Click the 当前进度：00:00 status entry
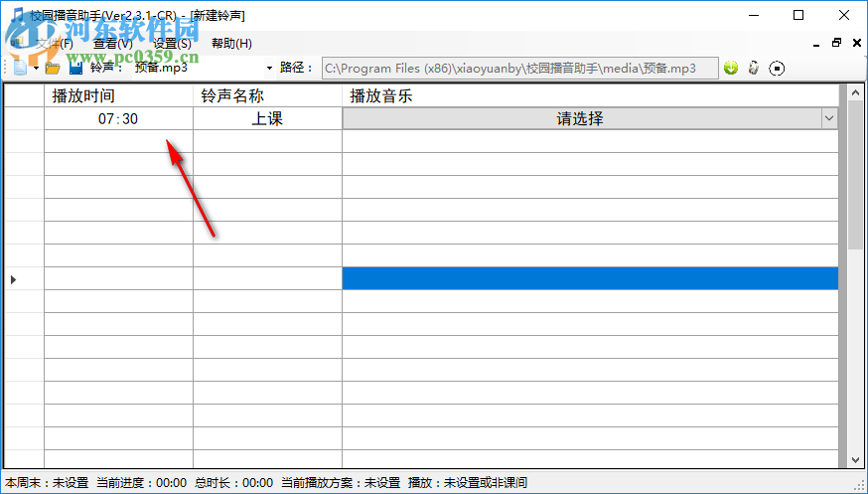The width and height of the screenshot is (868, 494). coord(141,483)
